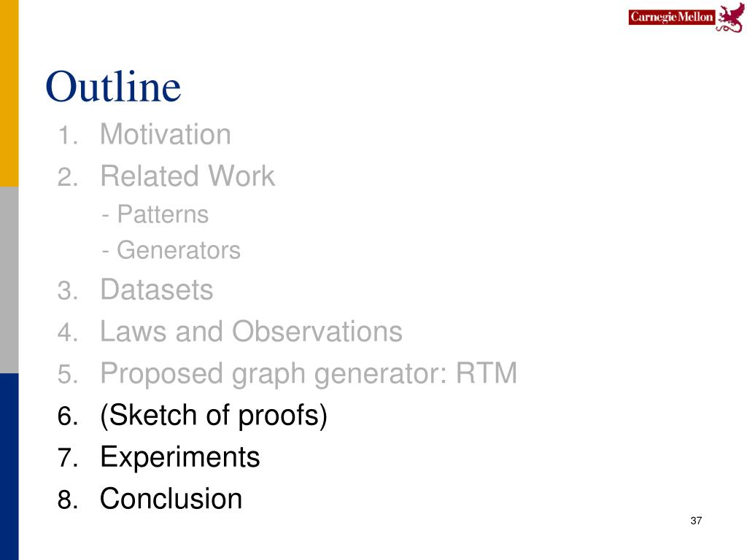Select the Related Work outline item
Viewport: 747px width, 560px height.
pos(187,176)
